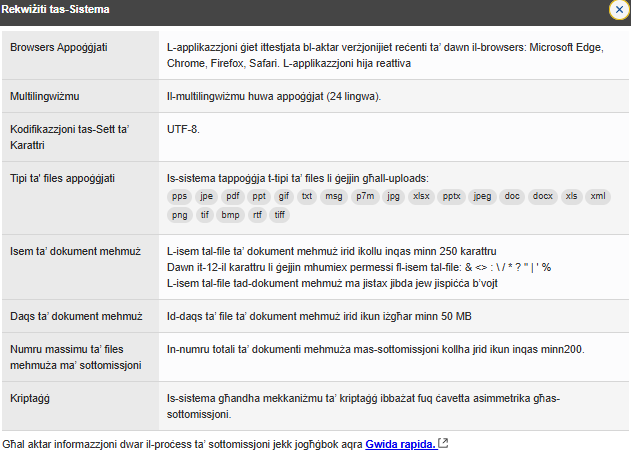The image size is (631, 460).
Task: Select the msg file type tag
Action: (334, 196)
